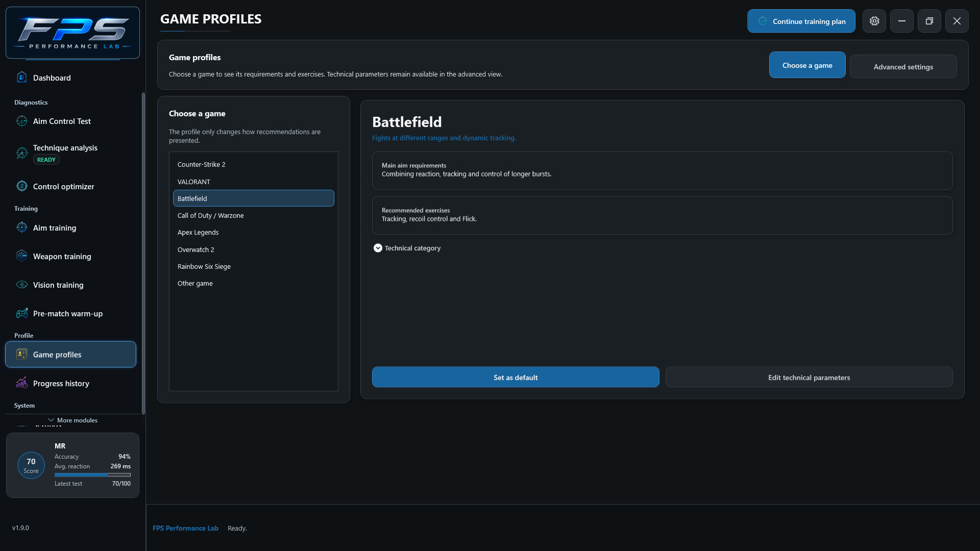The width and height of the screenshot is (980, 551).
Task: Open Vision training label in sidebar
Action: (58, 285)
